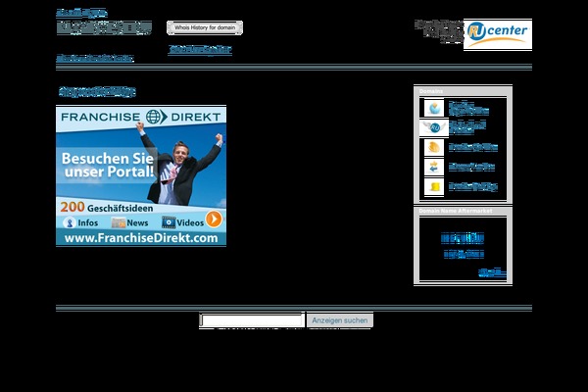588x392 pixels.
Task: Click the link text beside the coin-stack icon
Action: point(473,186)
